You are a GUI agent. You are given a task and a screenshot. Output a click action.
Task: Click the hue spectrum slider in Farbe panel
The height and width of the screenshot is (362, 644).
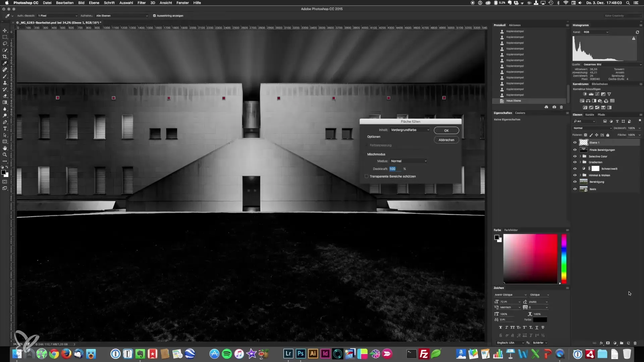[x=564, y=258]
